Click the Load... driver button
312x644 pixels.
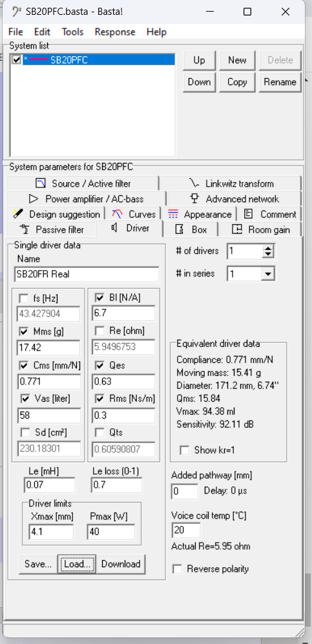click(77, 564)
